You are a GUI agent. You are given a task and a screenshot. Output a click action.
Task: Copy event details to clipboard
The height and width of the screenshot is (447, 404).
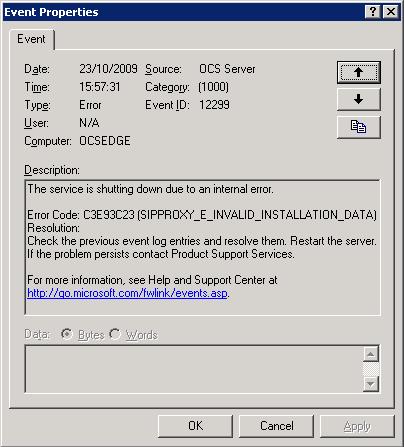point(358,127)
